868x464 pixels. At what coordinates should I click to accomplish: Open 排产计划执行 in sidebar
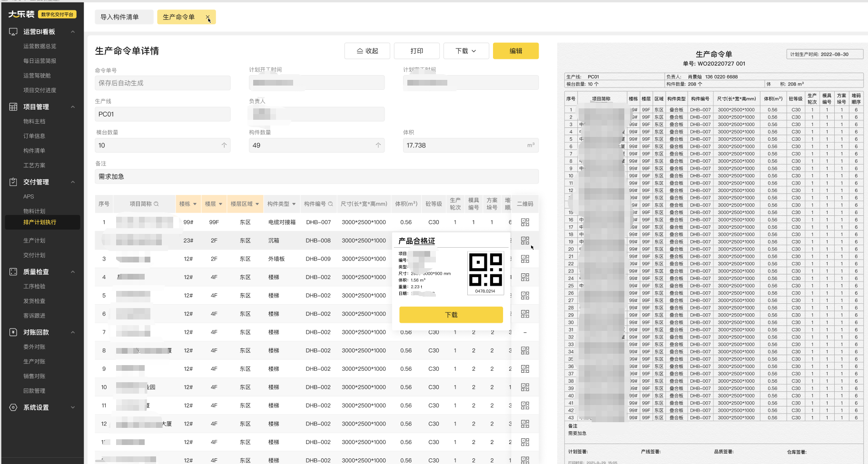coord(42,222)
